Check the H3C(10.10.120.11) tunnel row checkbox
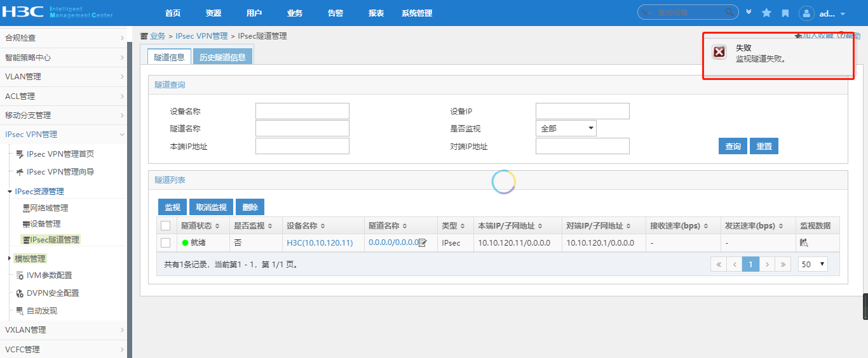 pos(166,243)
